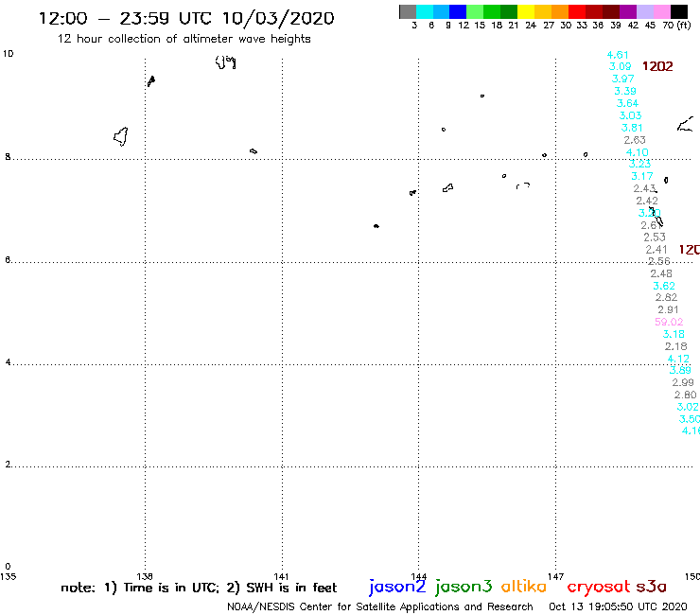Click the subtitle '12 hour collection of altimeter wave heights'

(x=184, y=39)
